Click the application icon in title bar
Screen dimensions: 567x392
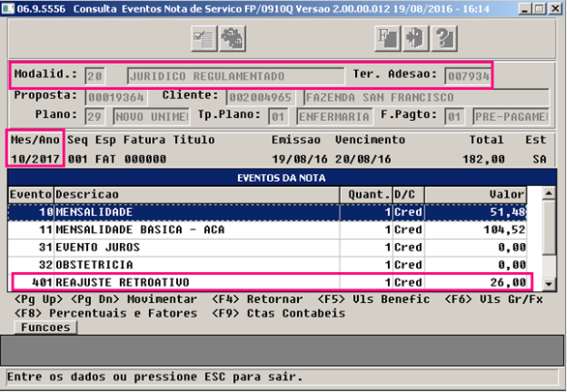tap(8, 8)
